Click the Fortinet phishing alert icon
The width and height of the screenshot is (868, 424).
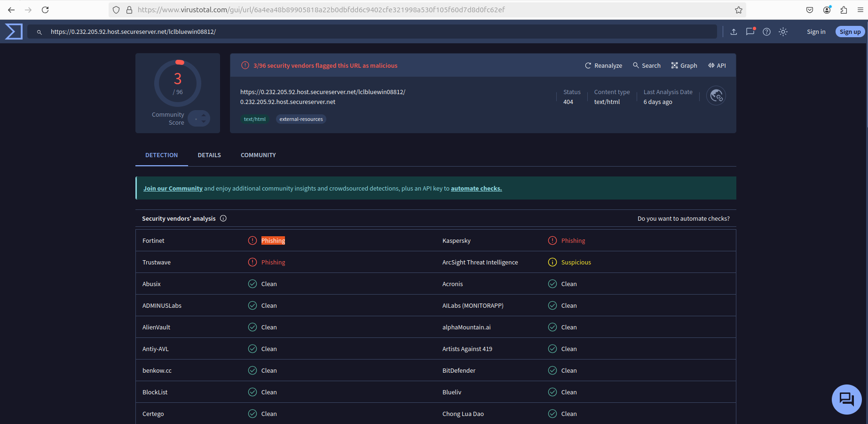point(253,240)
